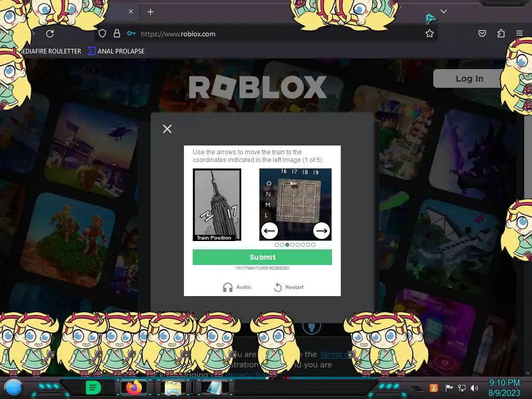Open the Extensions puzzle icon

(x=501, y=33)
